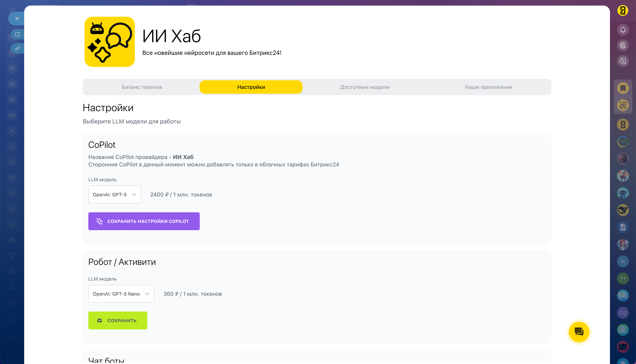Viewport: 636px width, 364px height.
Task: Expand the Robot/Activity LLM model dropdown
Action: click(121, 294)
